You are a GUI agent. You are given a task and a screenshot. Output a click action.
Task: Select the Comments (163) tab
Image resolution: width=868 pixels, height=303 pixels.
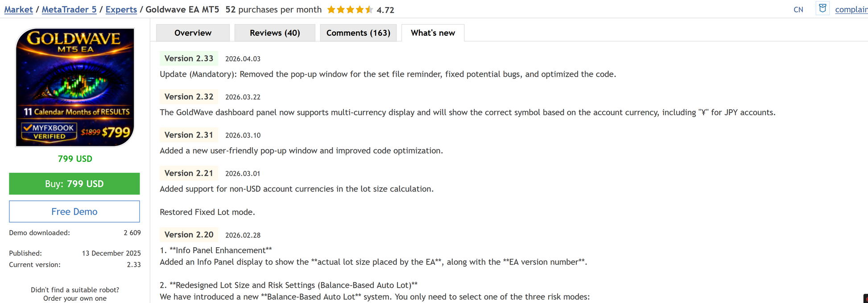pos(358,33)
